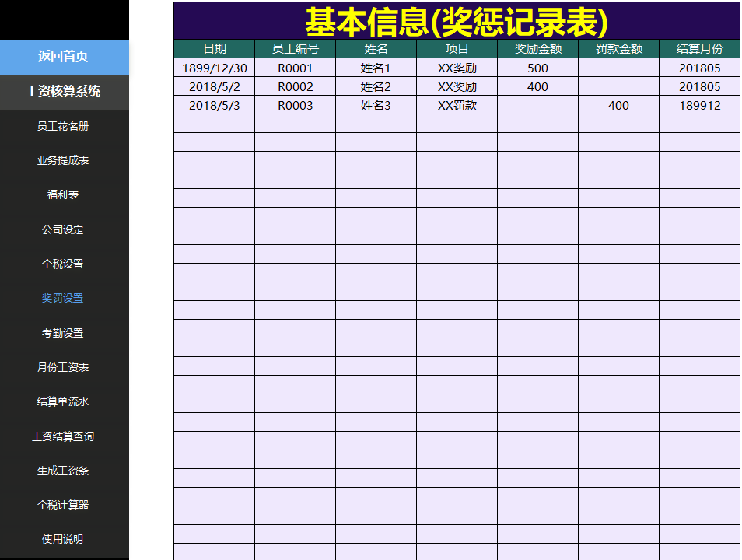Click the 姓名 column header

(376, 49)
